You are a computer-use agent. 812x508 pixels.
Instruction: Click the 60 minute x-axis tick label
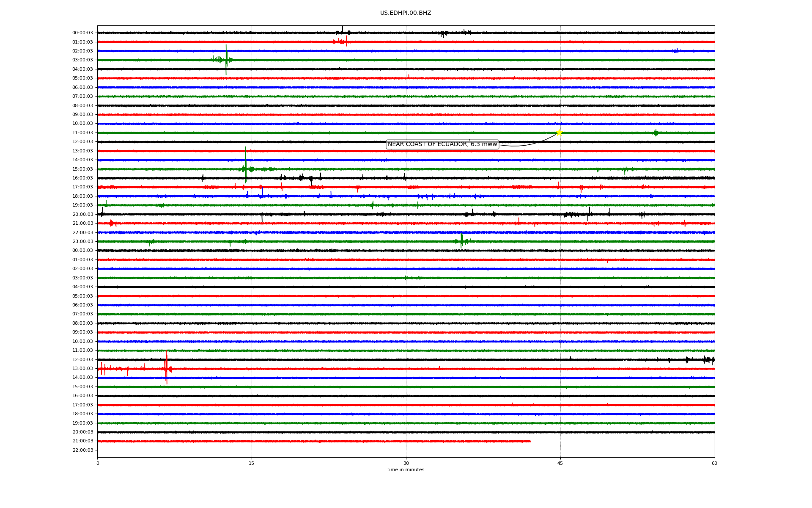click(714, 463)
